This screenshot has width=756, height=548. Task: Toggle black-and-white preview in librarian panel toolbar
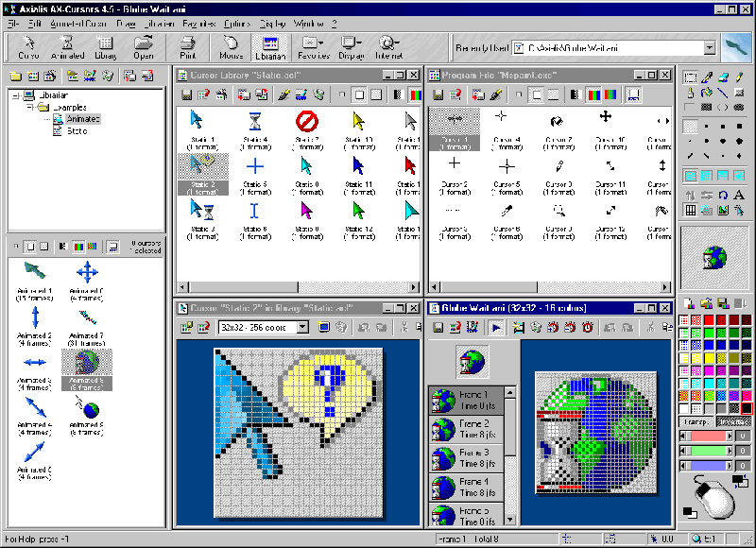tap(62, 247)
